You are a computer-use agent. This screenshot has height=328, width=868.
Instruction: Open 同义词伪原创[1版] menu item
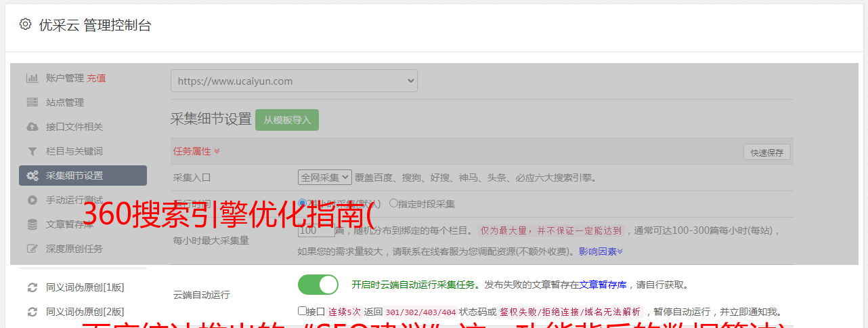85,287
